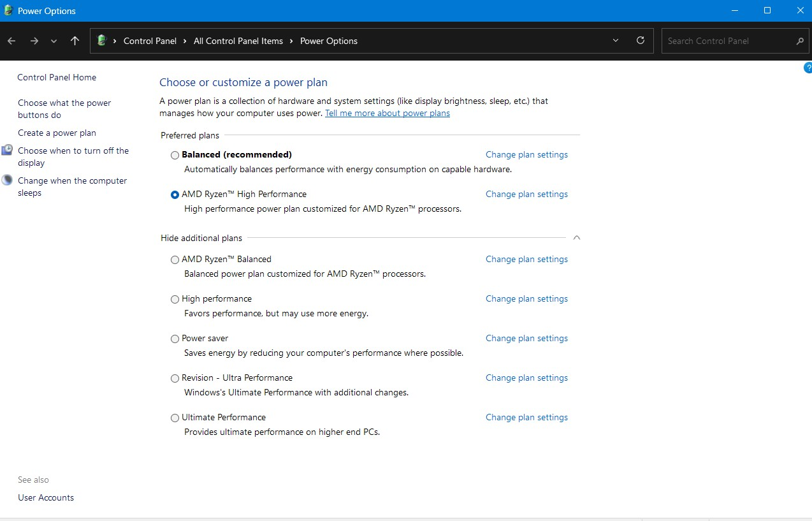Screen dimensions: 812x521
Task: Click the battery icon in address bar
Action: (101, 41)
